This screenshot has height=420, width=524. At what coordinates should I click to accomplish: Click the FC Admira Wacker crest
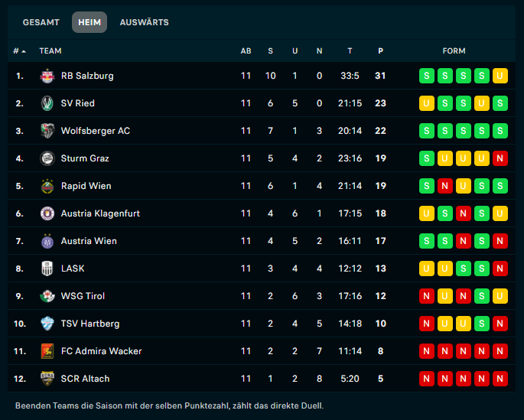(47, 351)
